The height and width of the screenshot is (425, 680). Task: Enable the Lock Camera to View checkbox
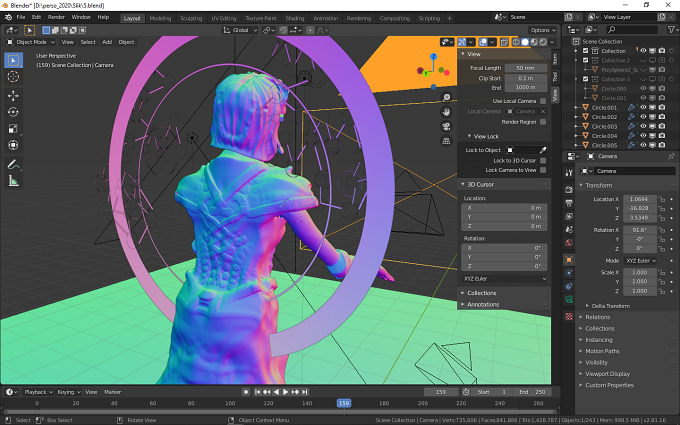[543, 170]
